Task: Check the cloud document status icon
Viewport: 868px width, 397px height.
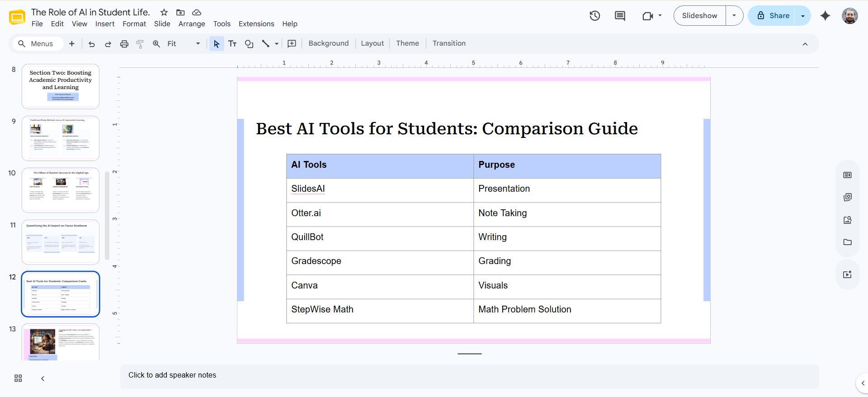Action: pyautogui.click(x=197, y=12)
